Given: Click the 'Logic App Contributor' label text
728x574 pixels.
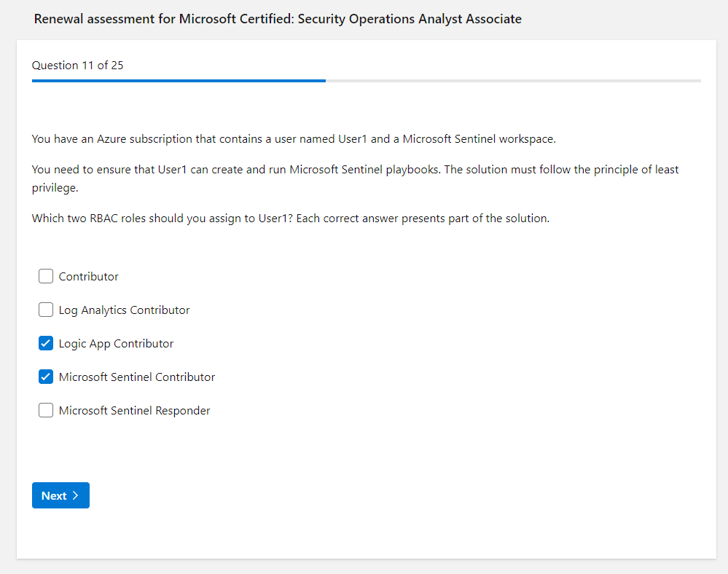Looking at the screenshot, I should [x=116, y=344].
